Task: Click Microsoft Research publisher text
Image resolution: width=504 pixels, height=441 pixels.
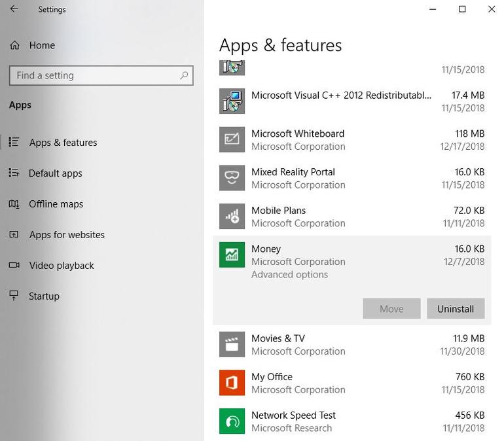Action: (291, 428)
